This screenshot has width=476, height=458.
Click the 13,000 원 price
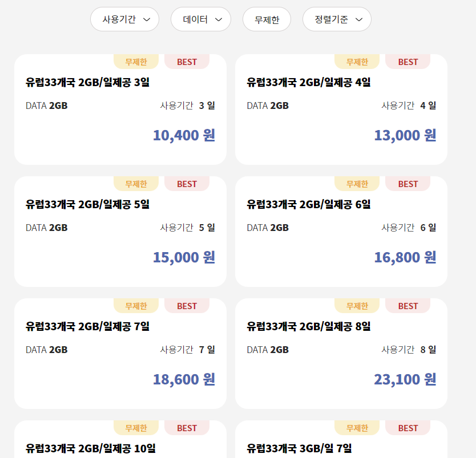405,135
